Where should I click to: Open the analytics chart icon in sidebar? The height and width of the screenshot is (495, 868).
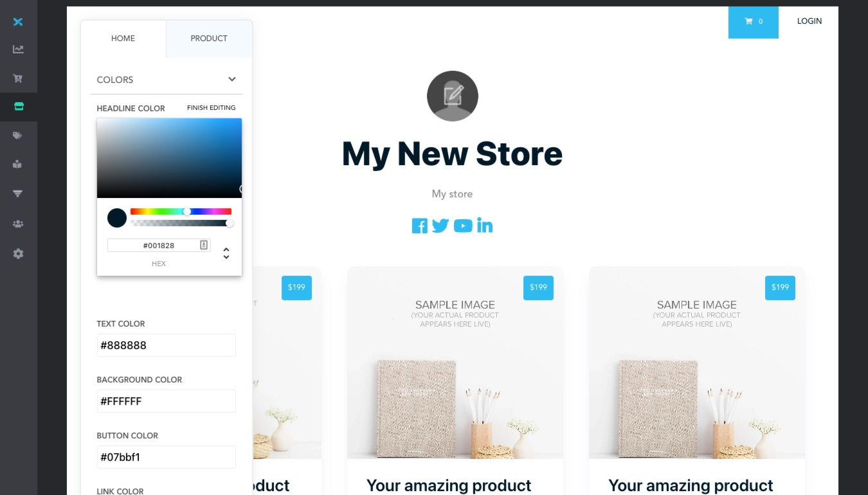18,49
